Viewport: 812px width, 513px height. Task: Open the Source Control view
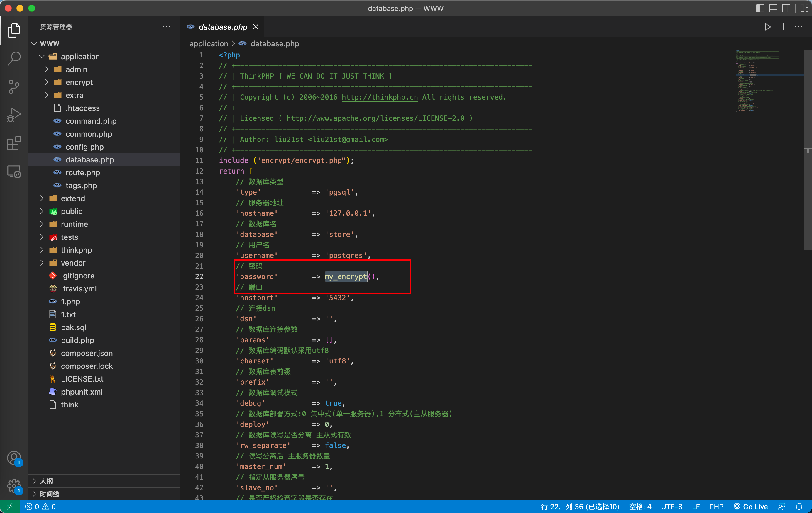click(x=14, y=86)
